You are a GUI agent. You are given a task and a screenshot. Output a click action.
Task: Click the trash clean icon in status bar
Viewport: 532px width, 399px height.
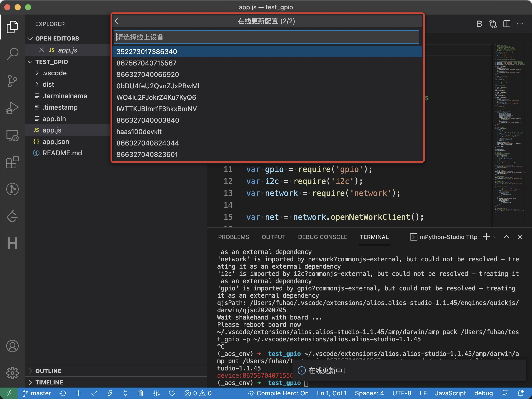[x=141, y=393]
